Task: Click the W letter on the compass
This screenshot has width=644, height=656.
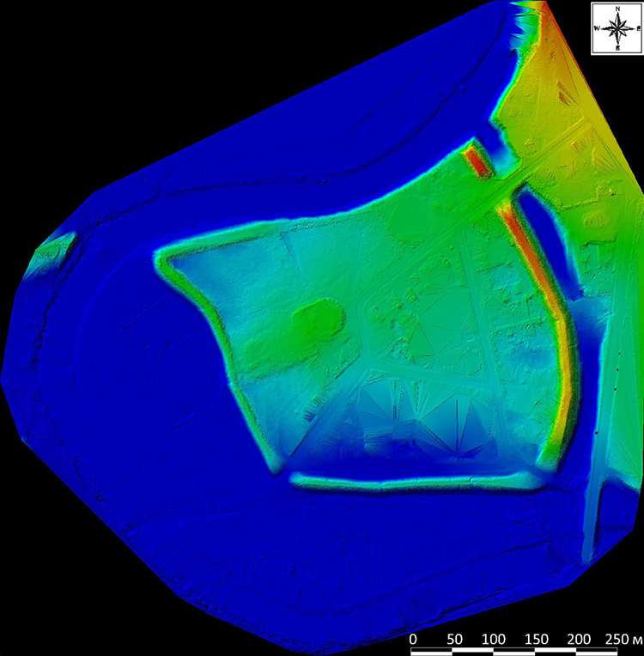Action: [598, 28]
